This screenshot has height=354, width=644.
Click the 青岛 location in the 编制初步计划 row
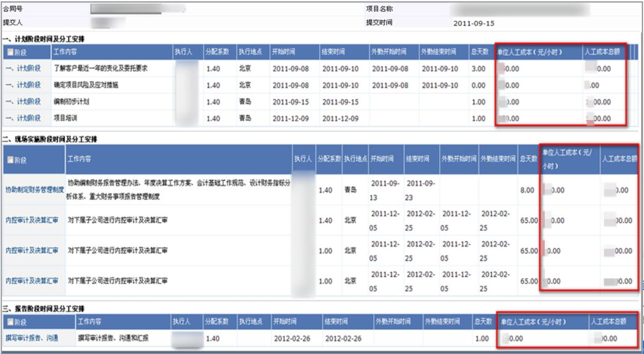[x=245, y=102]
